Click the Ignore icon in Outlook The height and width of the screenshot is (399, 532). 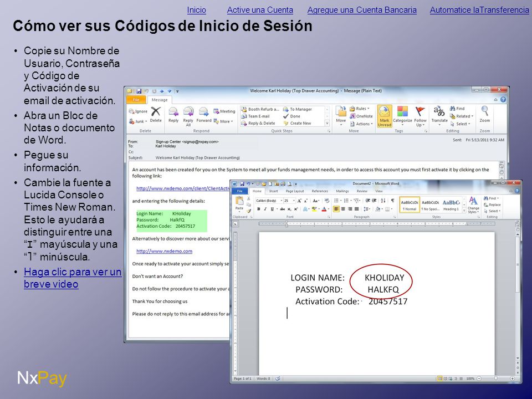coord(132,111)
